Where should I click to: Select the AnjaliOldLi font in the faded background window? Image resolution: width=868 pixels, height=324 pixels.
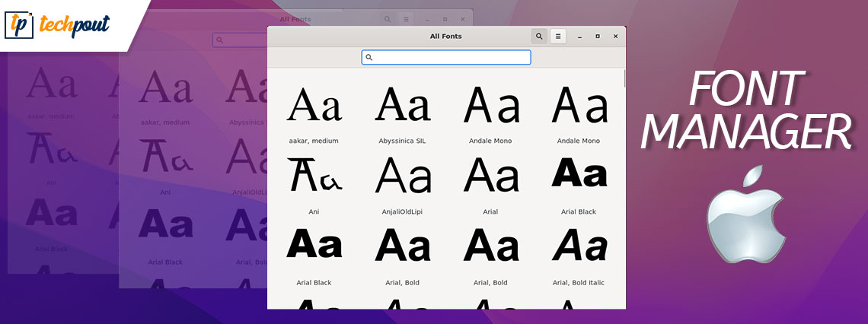coord(247,166)
